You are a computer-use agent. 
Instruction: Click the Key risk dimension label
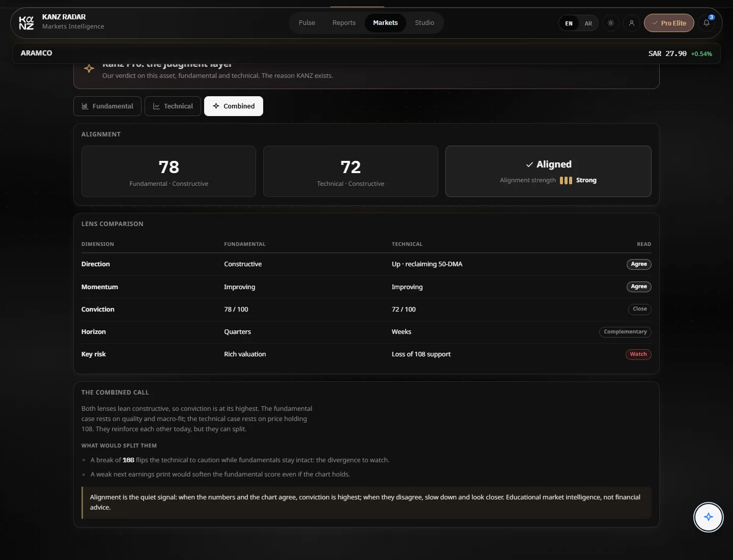94,354
